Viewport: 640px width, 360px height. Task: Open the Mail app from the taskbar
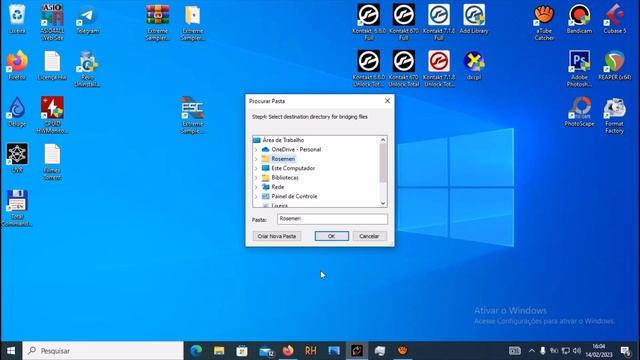coord(266,351)
